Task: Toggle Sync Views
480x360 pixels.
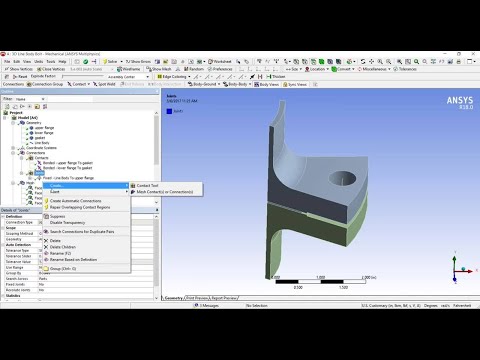Action: coord(295,84)
